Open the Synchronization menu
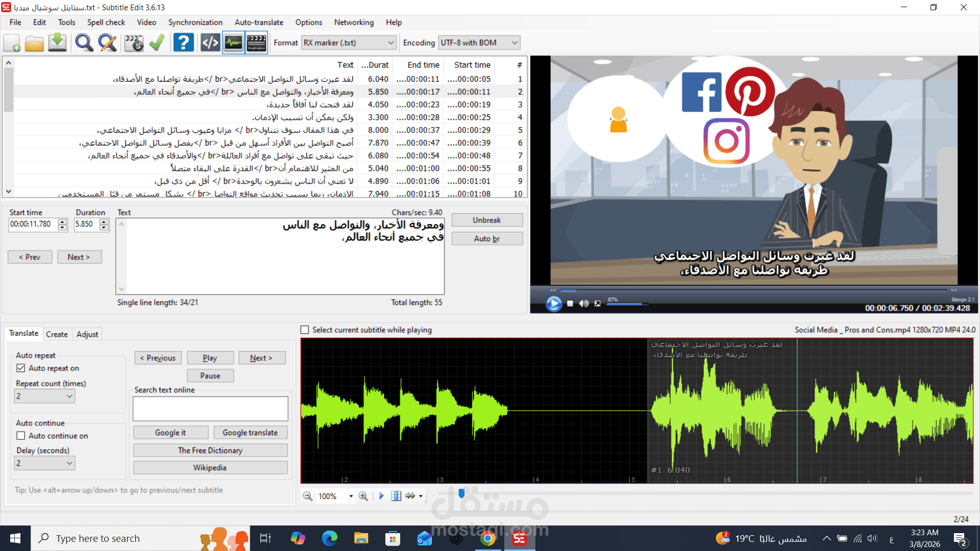 point(195,22)
